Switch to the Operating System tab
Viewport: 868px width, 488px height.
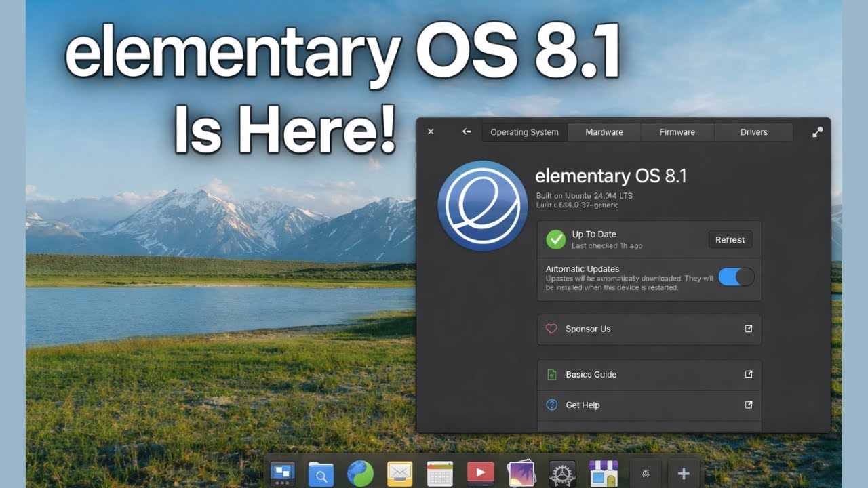pos(525,132)
